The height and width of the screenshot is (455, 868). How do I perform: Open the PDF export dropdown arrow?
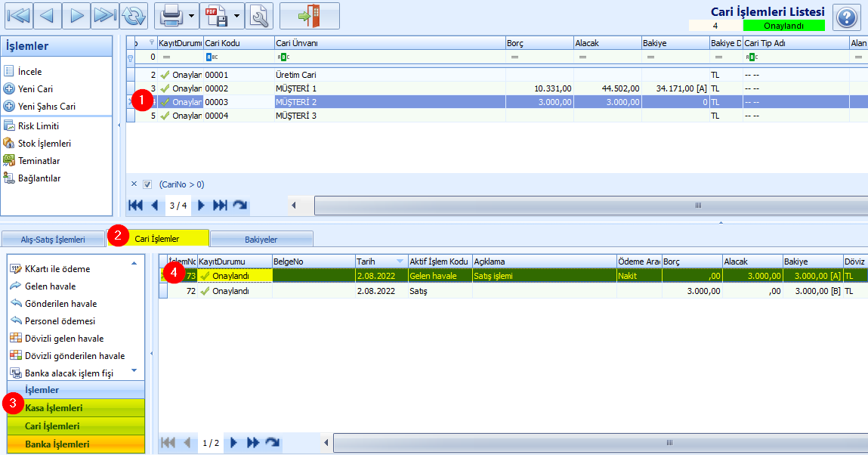(x=236, y=16)
